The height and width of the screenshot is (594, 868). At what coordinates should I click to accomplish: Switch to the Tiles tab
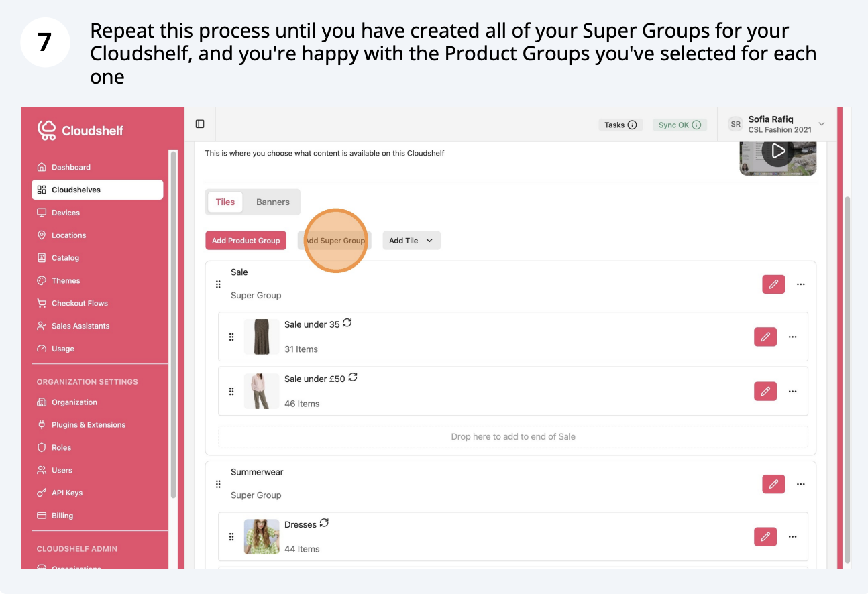(x=225, y=202)
